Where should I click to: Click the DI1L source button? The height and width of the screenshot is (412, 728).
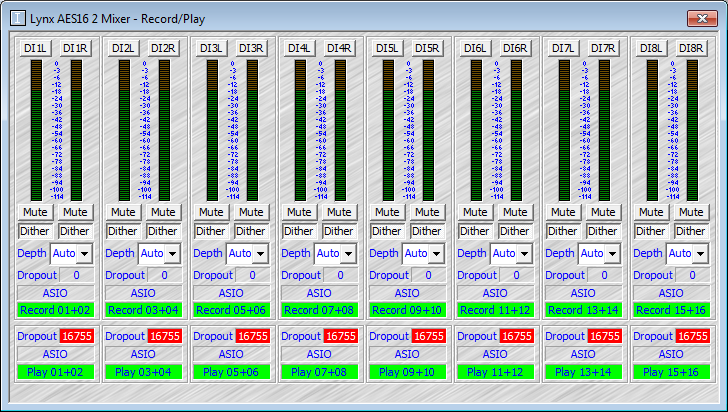[x=35, y=48]
